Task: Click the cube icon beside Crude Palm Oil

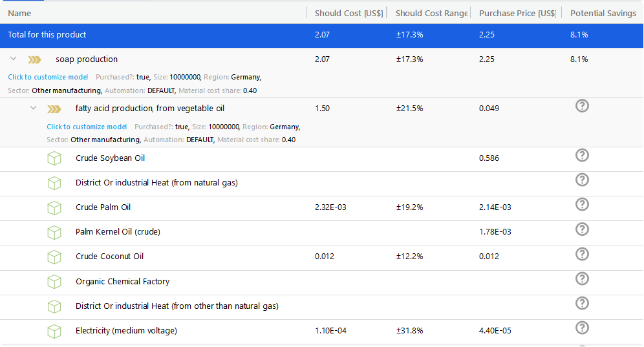Action: click(x=54, y=207)
